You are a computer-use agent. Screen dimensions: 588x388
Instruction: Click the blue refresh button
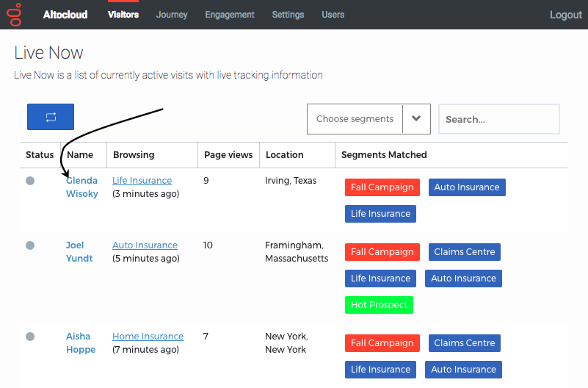pyautogui.click(x=51, y=117)
